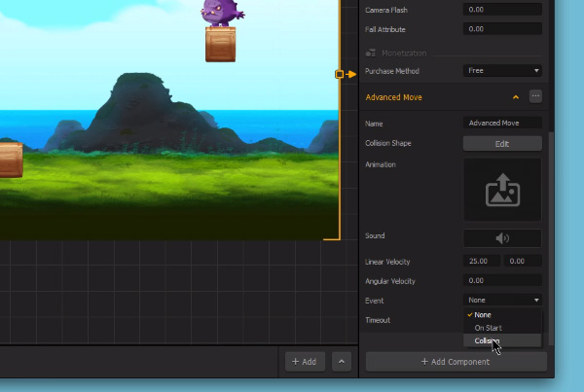Screen dimensions: 584x392
Task: Edit the Camera Flash value
Action: click(502, 10)
